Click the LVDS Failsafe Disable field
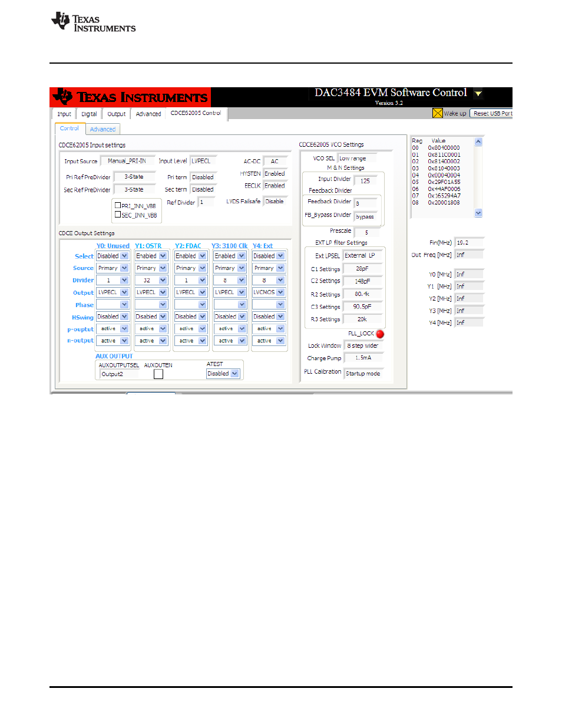 [x=275, y=202]
